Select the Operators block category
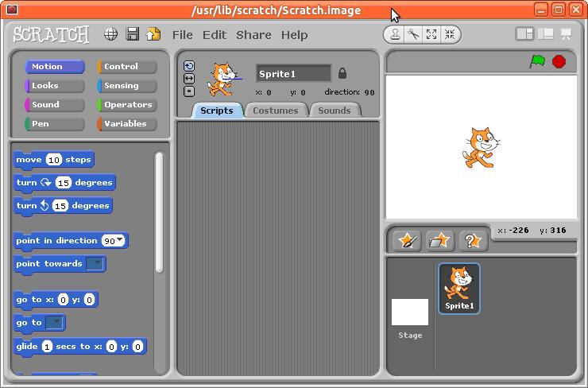 (127, 105)
